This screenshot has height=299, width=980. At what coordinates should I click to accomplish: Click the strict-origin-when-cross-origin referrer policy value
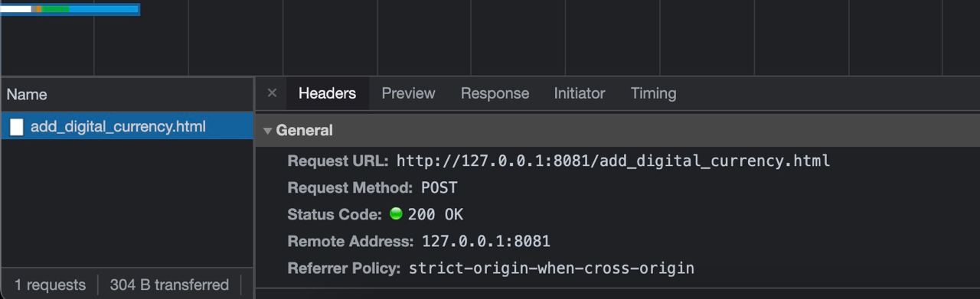551,268
